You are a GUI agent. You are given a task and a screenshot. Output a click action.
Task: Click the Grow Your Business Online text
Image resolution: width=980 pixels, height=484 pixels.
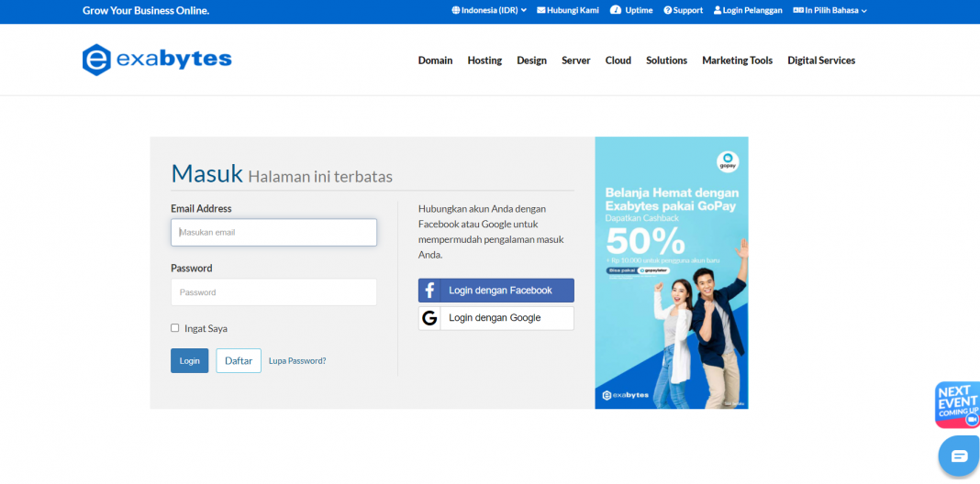point(146,11)
